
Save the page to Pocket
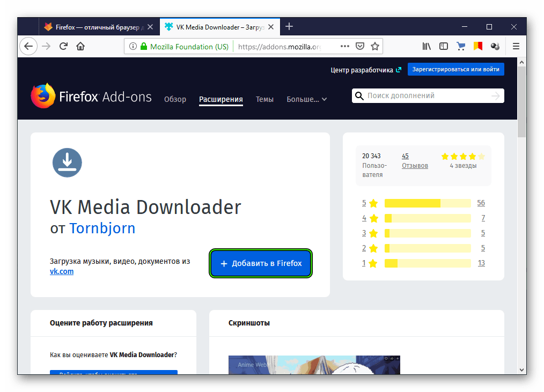pyautogui.click(x=360, y=46)
